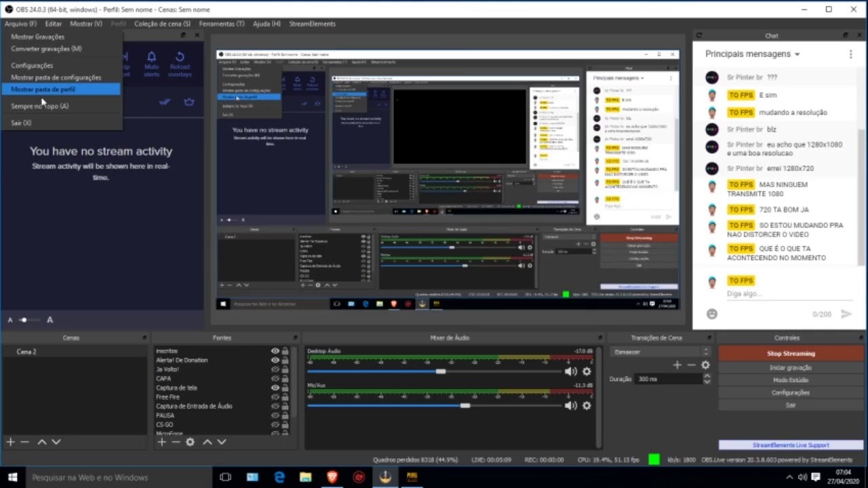Open the Mic/Aux settings gear
The width and height of the screenshot is (868, 488).
pyautogui.click(x=587, y=405)
